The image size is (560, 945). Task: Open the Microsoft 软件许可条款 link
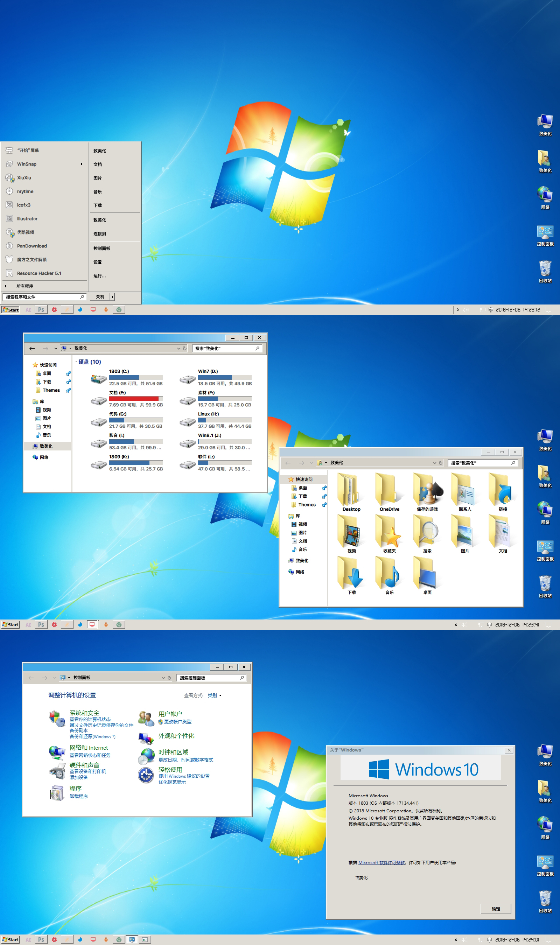381,863
